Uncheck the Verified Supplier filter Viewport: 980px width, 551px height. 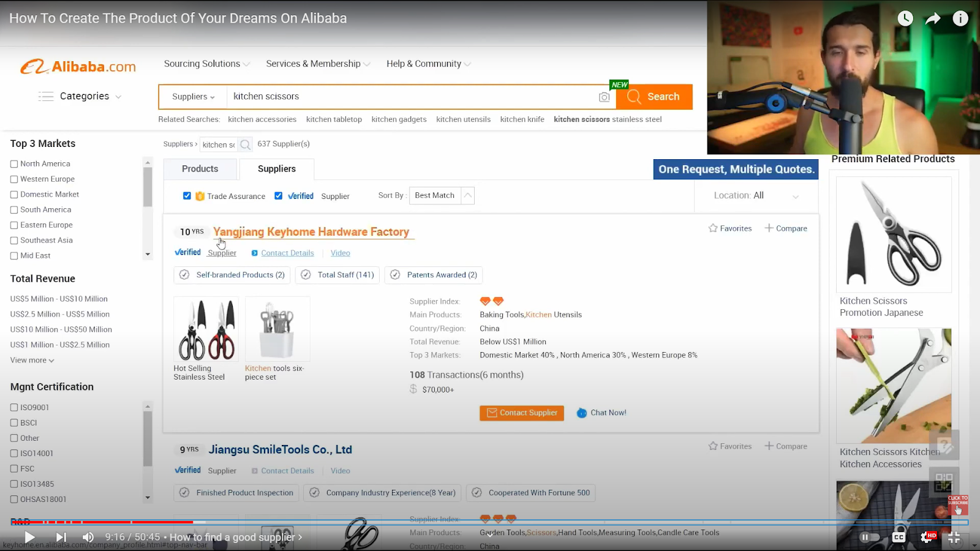pyautogui.click(x=279, y=196)
